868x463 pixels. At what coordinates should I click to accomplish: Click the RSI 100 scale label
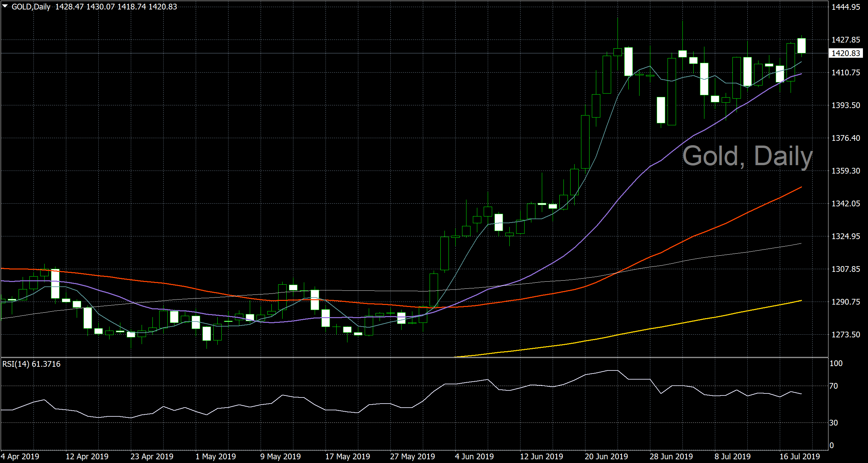pyautogui.click(x=836, y=363)
